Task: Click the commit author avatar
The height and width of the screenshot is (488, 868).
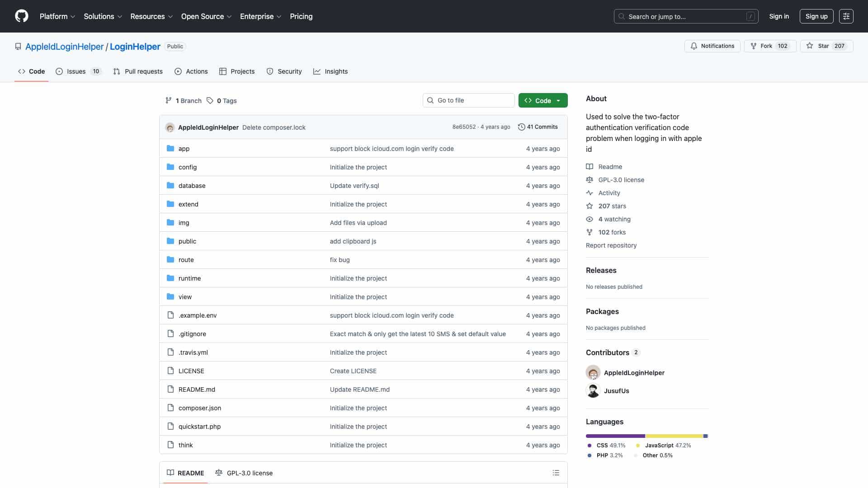Action: (170, 127)
